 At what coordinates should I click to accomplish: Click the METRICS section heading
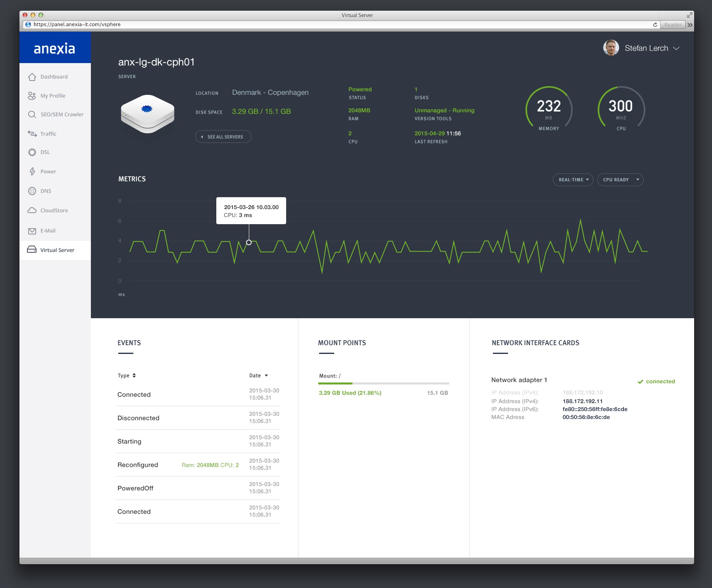click(132, 179)
